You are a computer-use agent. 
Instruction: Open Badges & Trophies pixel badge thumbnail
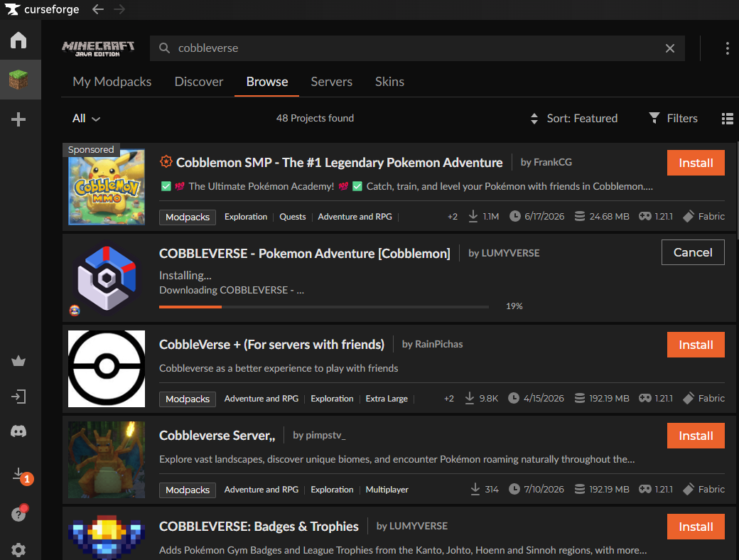click(107, 537)
